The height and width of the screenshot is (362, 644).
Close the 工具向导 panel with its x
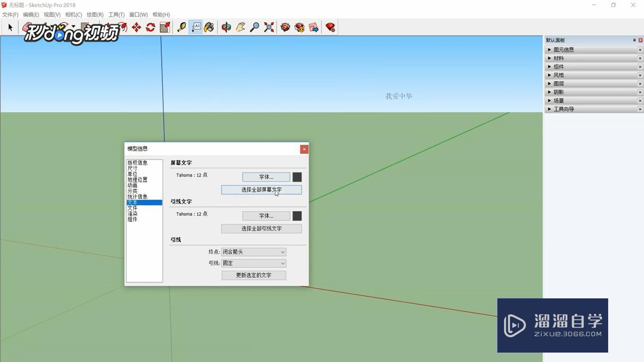640,109
